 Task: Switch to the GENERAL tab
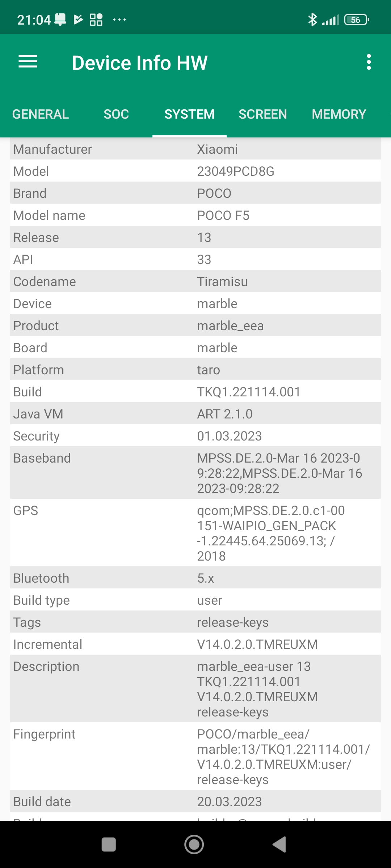tap(41, 114)
